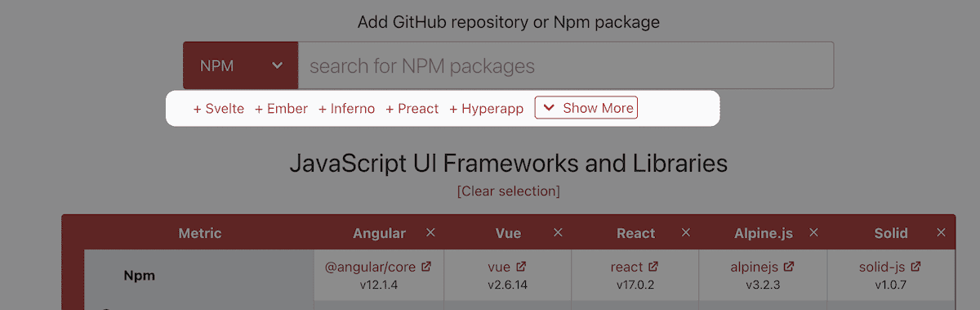Click the v2.6.14 version text

coord(508,285)
